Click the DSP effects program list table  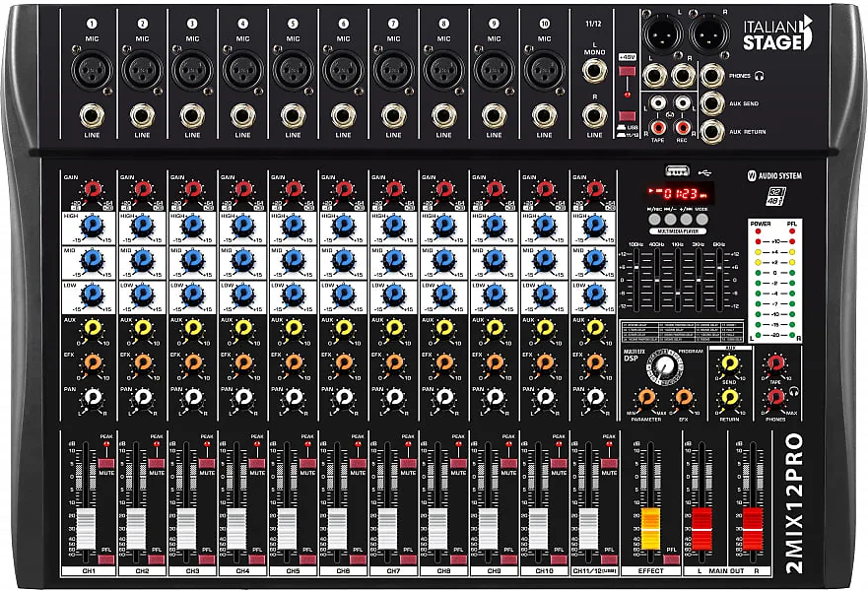tap(681, 332)
